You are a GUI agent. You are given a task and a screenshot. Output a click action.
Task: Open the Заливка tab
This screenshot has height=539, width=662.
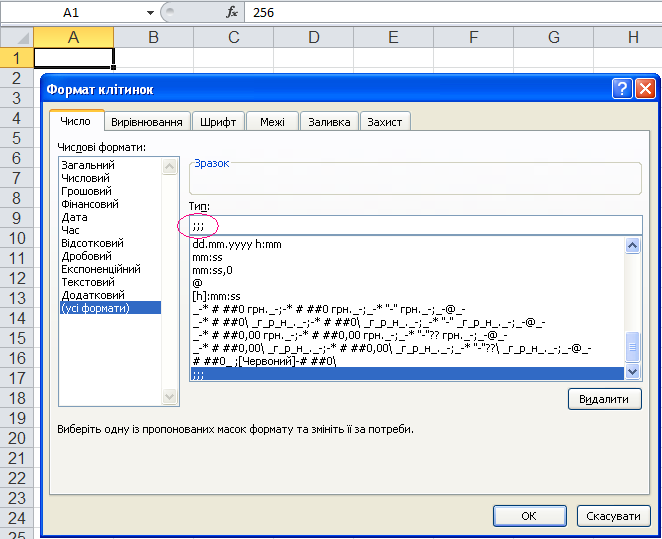coord(330,122)
